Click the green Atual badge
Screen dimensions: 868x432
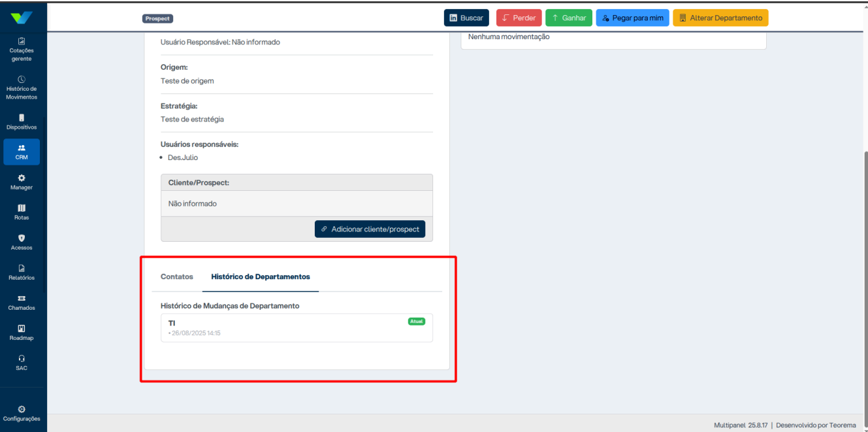tap(416, 321)
